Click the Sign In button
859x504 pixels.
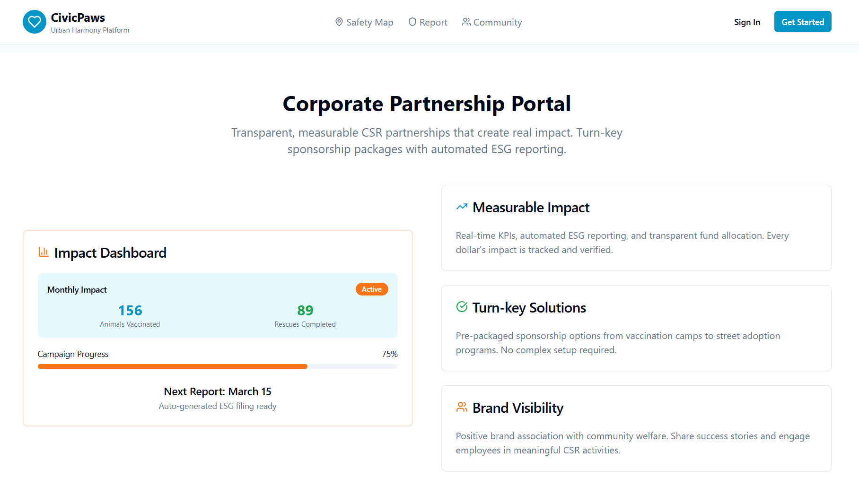click(x=747, y=22)
